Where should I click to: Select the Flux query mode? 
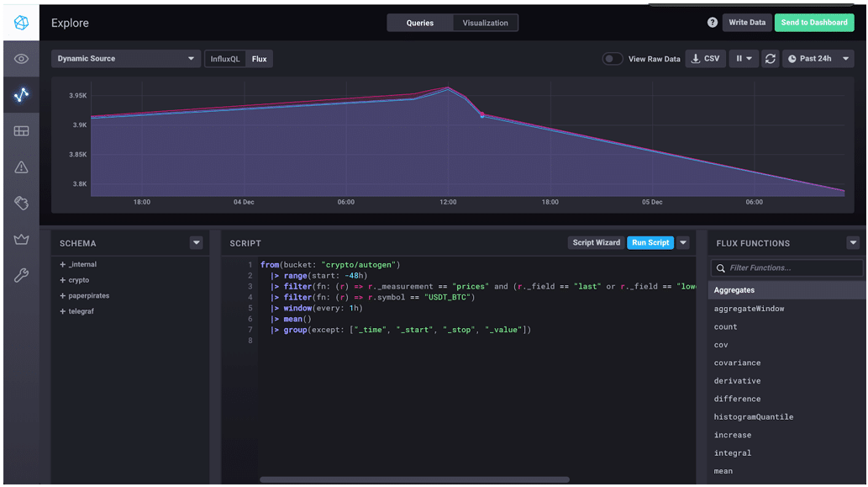(260, 59)
